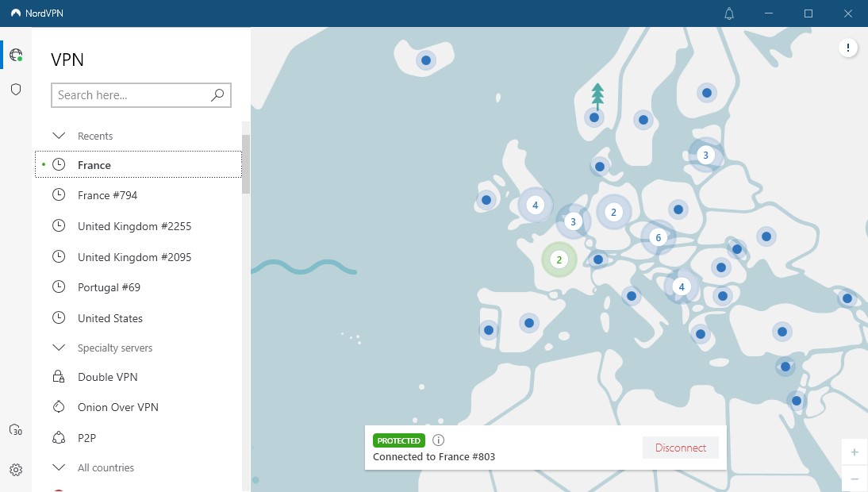Select the map pin beneath the tree

[594, 117]
